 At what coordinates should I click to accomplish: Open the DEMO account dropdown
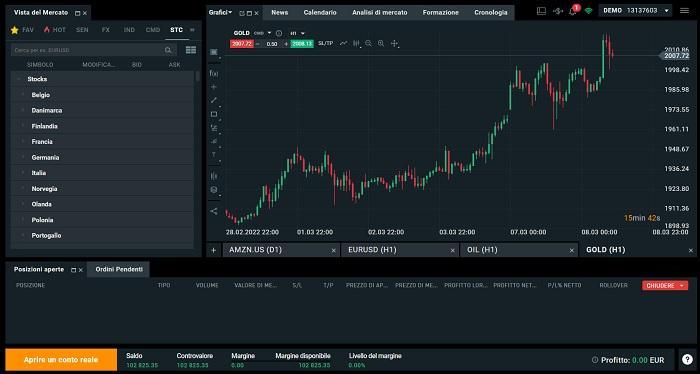636,11
